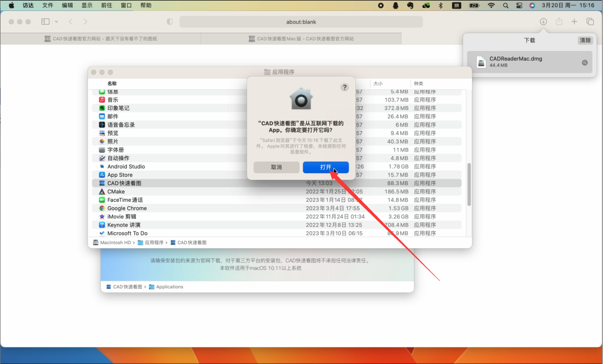This screenshot has width=603, height=364.
Task: Select the App Store row
Action: tap(277, 175)
